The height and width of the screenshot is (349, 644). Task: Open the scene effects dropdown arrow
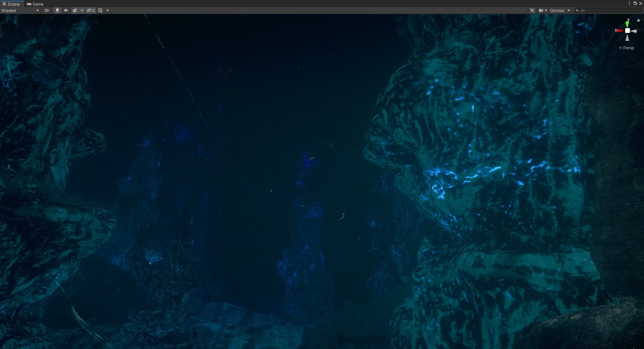tap(82, 10)
